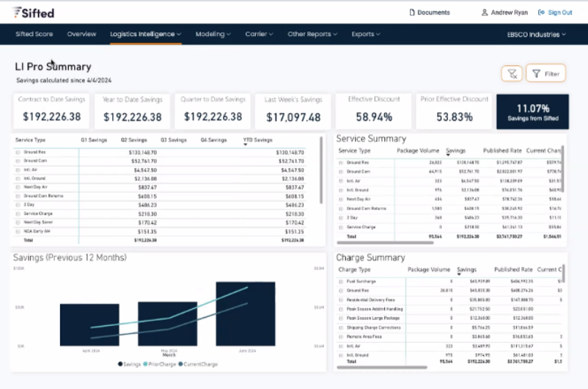
Task: Click the Sign Out link
Action: [560, 12]
